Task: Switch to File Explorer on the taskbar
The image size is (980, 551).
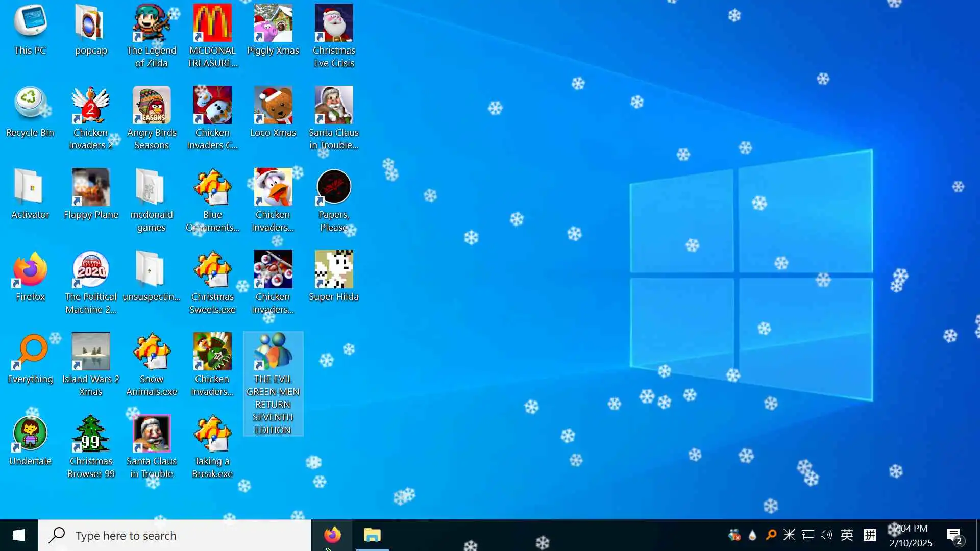Action: tap(372, 535)
